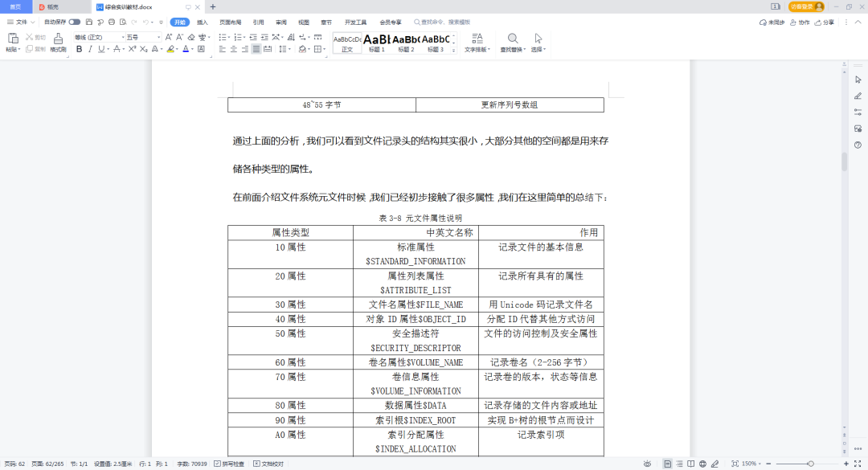This screenshot has width=868, height=470.
Task: Toggle subscript formatting
Action: [143, 49]
